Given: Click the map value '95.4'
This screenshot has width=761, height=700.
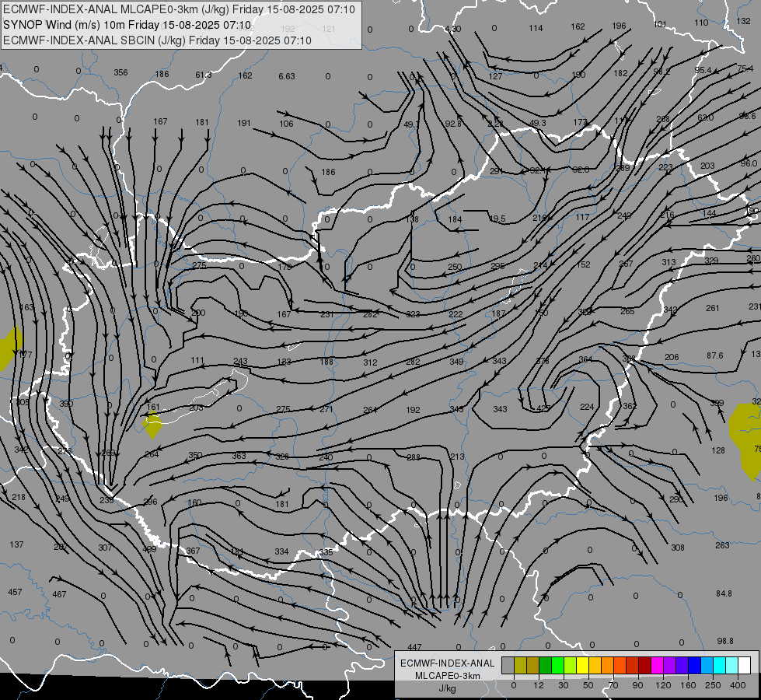Looking at the screenshot, I should pyautogui.click(x=703, y=71).
